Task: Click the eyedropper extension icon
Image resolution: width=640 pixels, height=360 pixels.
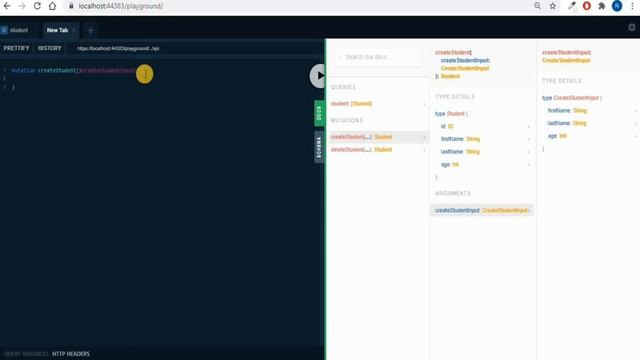Action: [x=571, y=6]
